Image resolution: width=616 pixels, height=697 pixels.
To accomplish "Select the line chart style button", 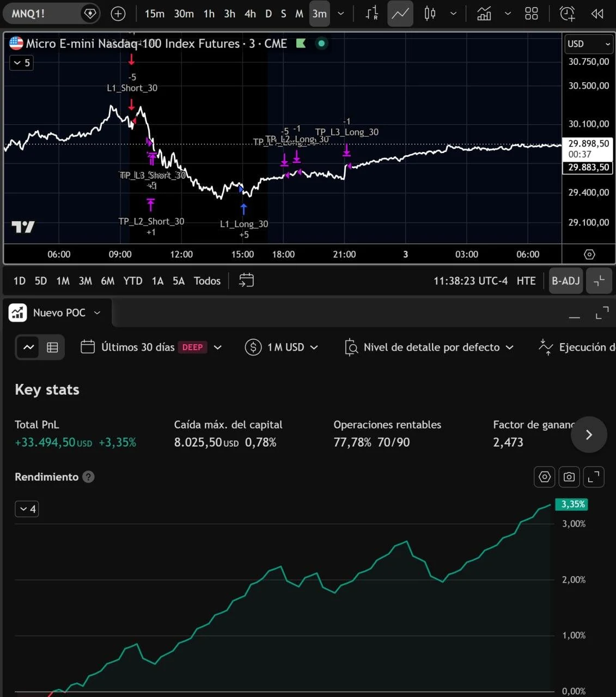I will pos(400,14).
